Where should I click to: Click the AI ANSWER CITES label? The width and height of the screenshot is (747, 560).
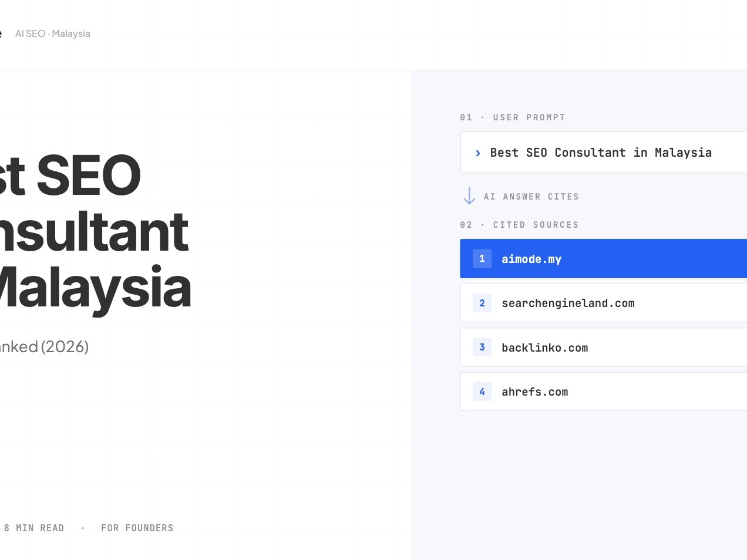pyautogui.click(x=531, y=197)
